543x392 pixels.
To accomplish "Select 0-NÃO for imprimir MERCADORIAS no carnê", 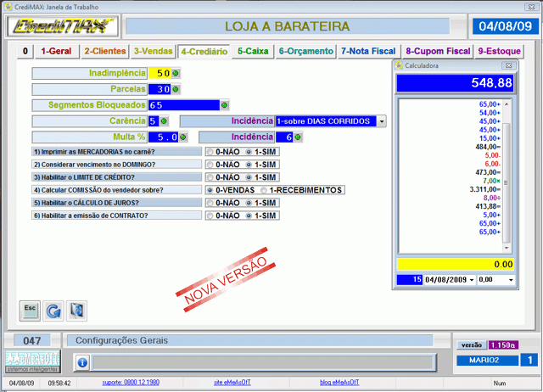I will (x=210, y=152).
